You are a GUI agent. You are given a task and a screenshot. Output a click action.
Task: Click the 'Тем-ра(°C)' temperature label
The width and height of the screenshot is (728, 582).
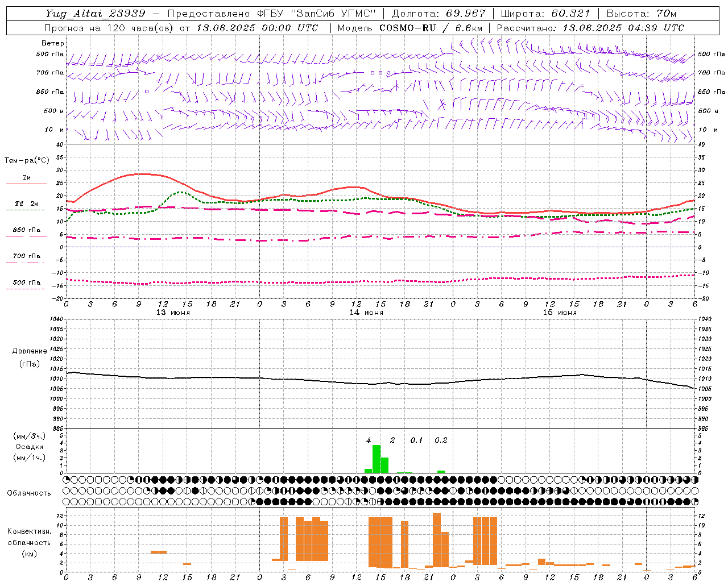pyautogui.click(x=27, y=161)
